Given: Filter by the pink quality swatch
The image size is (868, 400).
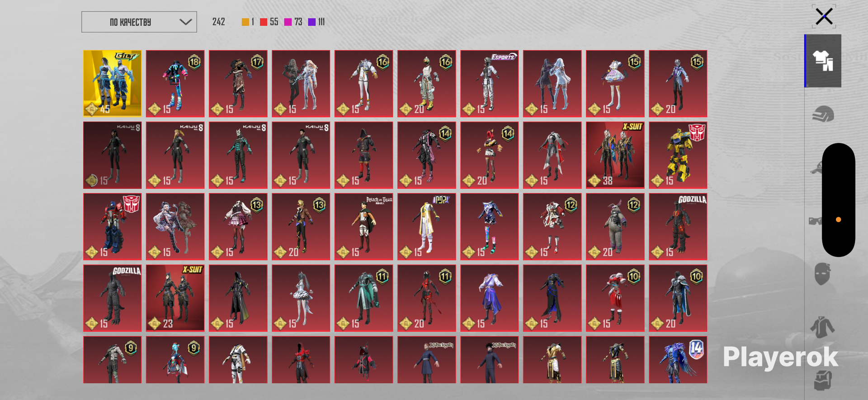Looking at the screenshot, I should point(288,22).
